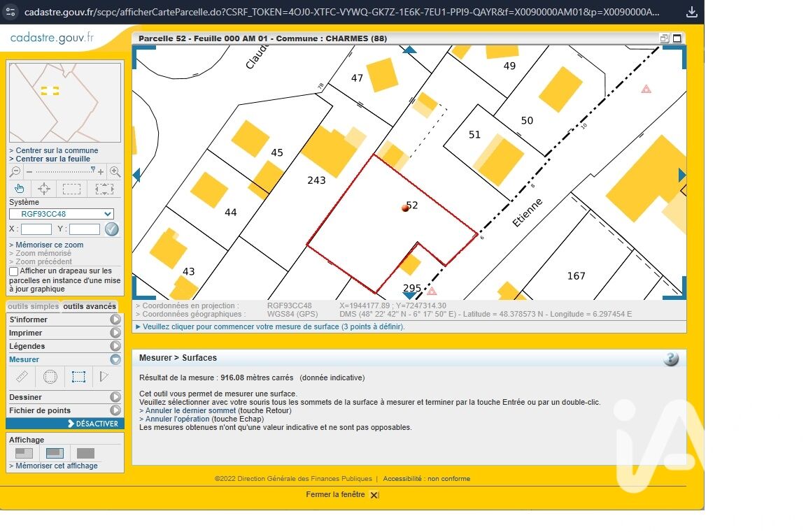Screen dimensions: 806x532
Task: Activate the pan hand tool
Action: tap(19, 189)
